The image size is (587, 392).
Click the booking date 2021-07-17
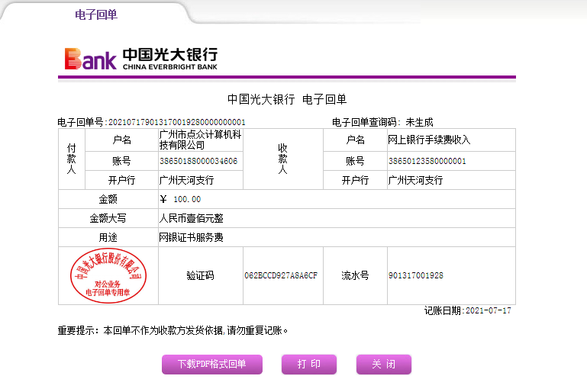489,310
